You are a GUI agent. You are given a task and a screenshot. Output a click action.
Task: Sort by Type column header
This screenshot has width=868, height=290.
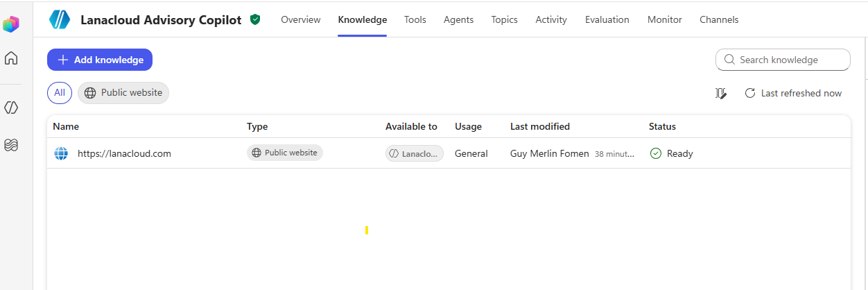257,126
